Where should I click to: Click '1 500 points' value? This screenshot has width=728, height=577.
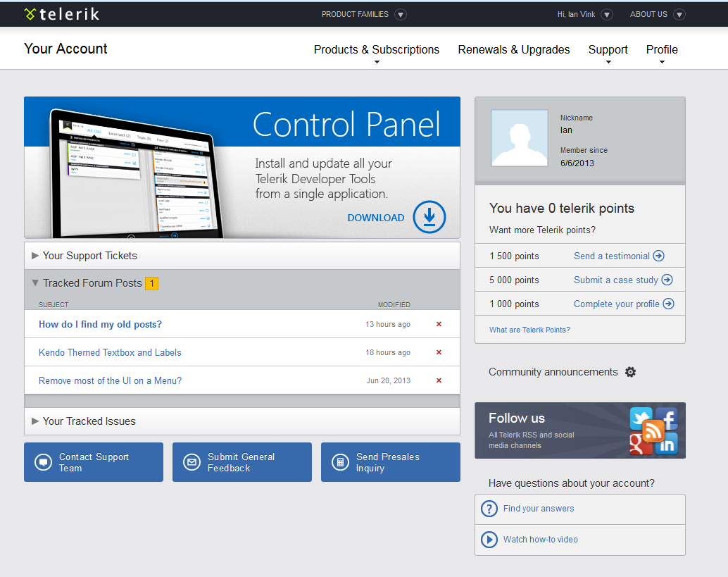point(514,256)
